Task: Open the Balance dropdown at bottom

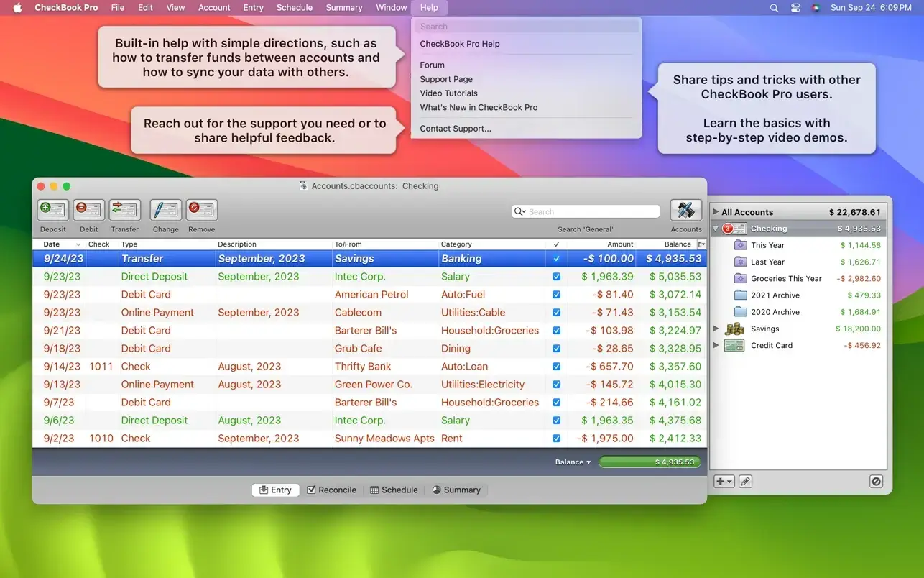Action: coord(573,462)
